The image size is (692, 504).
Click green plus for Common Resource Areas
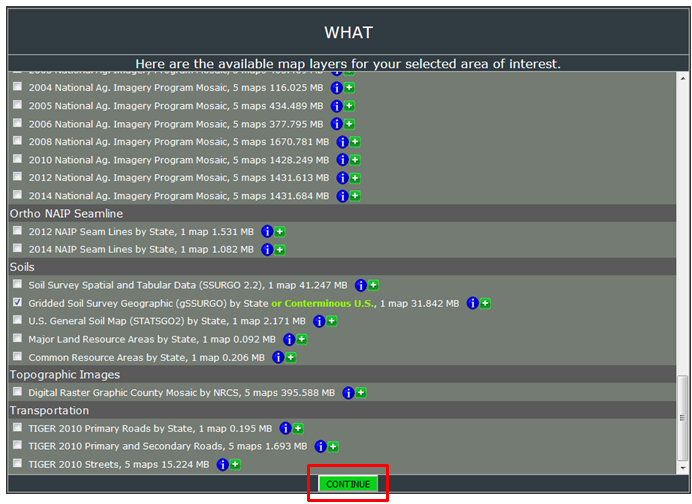point(290,357)
